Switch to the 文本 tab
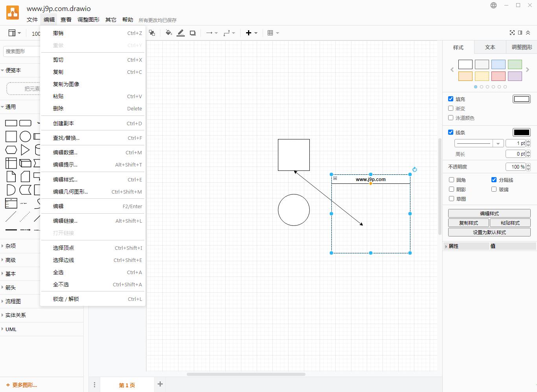537x392 pixels. tap(490, 47)
